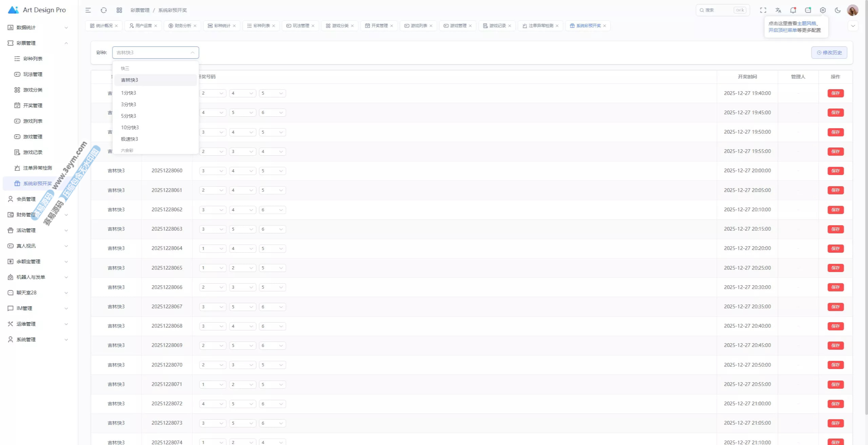The image size is (868, 445).
Task: Click the 主题风格 link in tooltip
Action: tap(806, 23)
